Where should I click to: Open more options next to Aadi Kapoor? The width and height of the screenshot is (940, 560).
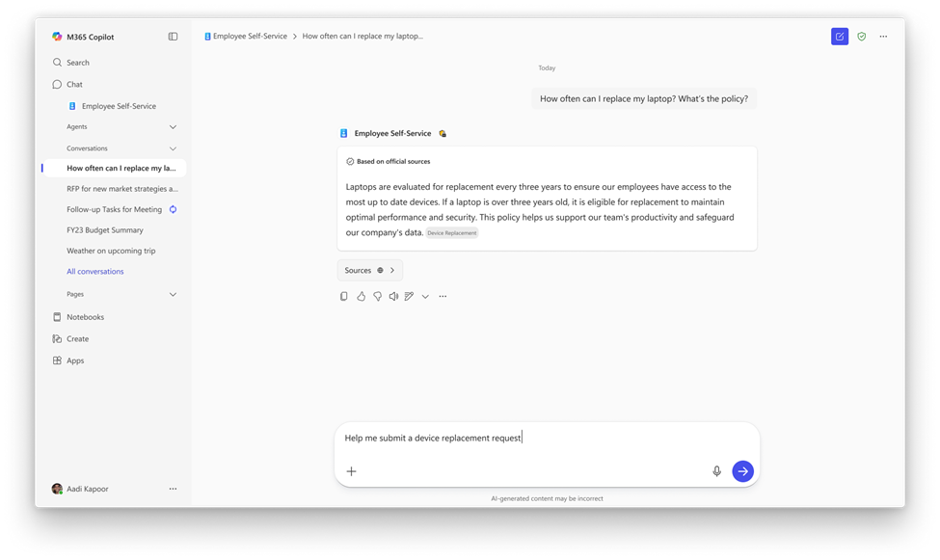click(x=173, y=489)
